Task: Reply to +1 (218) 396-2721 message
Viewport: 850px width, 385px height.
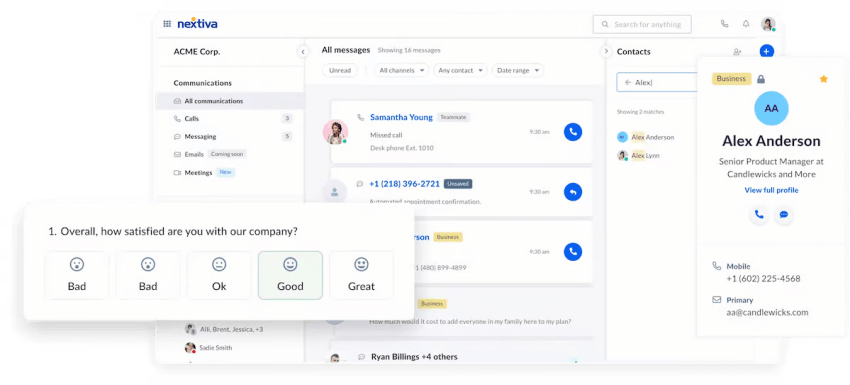Action: pos(573,191)
